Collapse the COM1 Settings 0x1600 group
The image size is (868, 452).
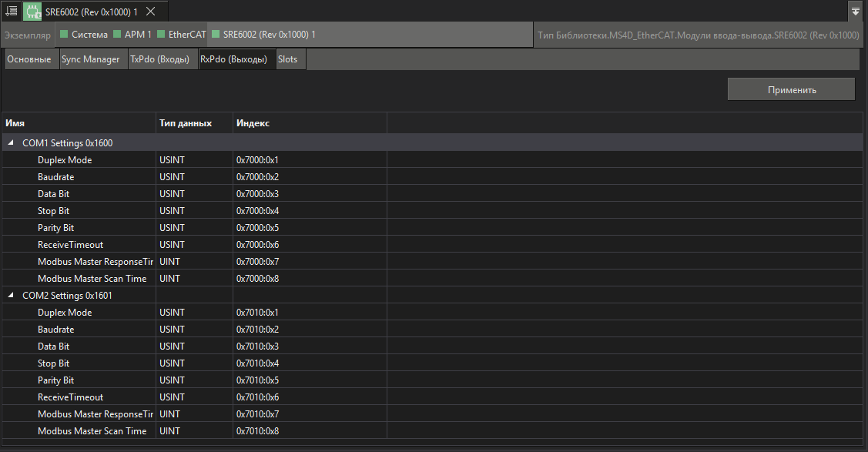[11, 142]
